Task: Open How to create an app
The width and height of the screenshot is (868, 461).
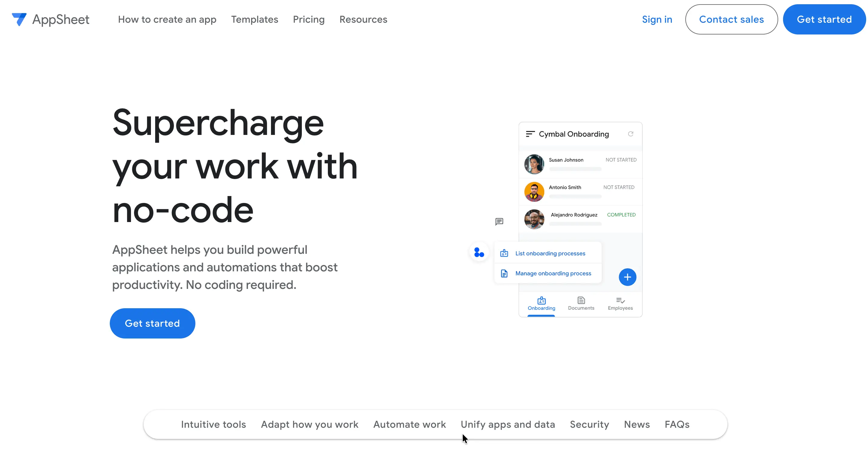Action: click(167, 19)
